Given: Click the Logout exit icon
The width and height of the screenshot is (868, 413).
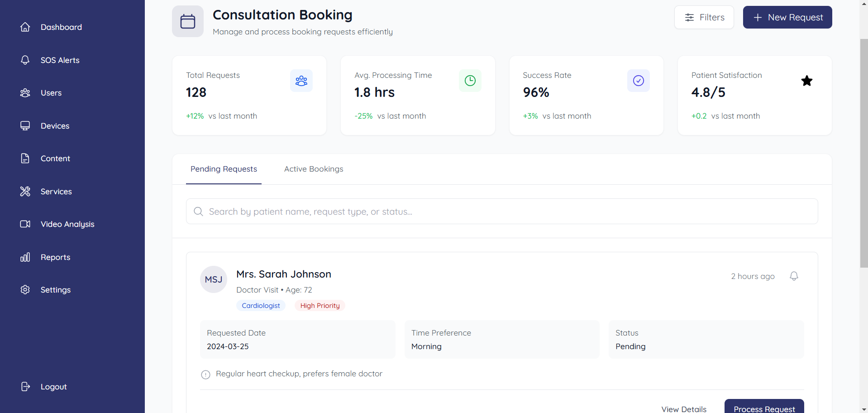Looking at the screenshot, I should [25, 387].
